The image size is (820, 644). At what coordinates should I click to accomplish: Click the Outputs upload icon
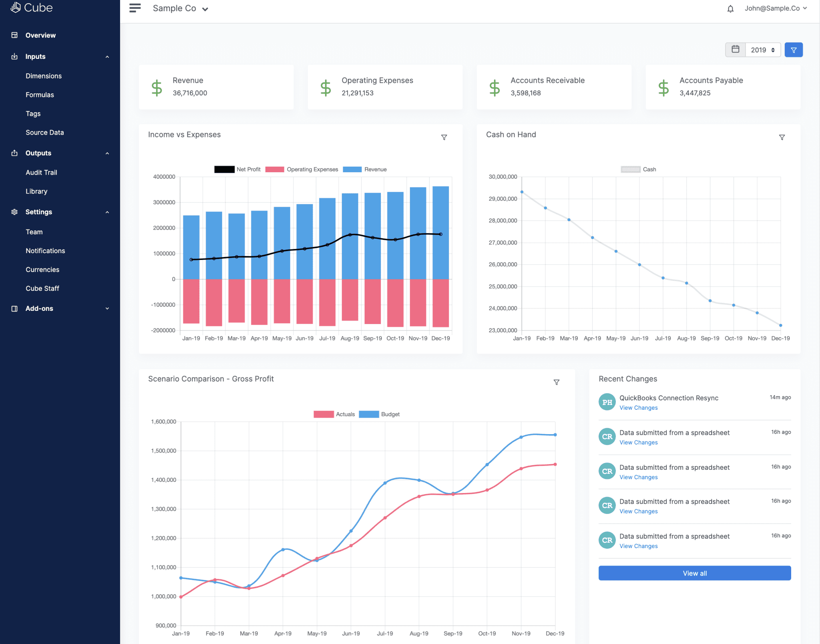tap(14, 153)
